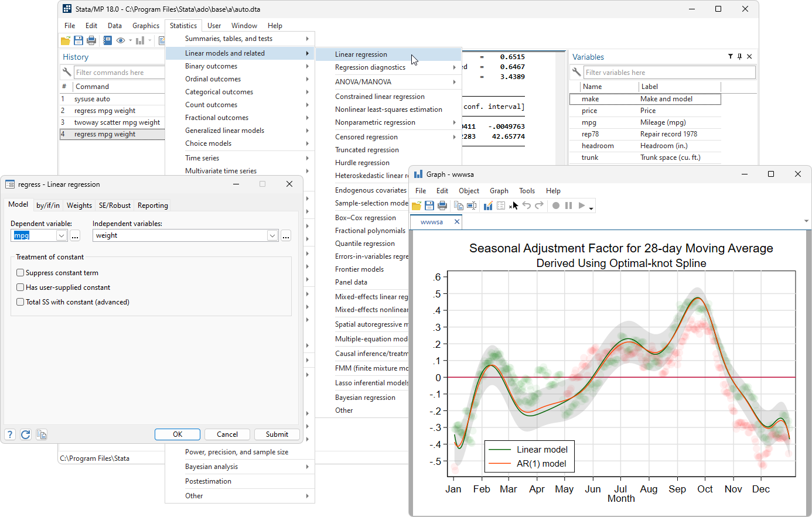Expand the Regression diagnostics submenu
812x517 pixels.
pos(370,67)
